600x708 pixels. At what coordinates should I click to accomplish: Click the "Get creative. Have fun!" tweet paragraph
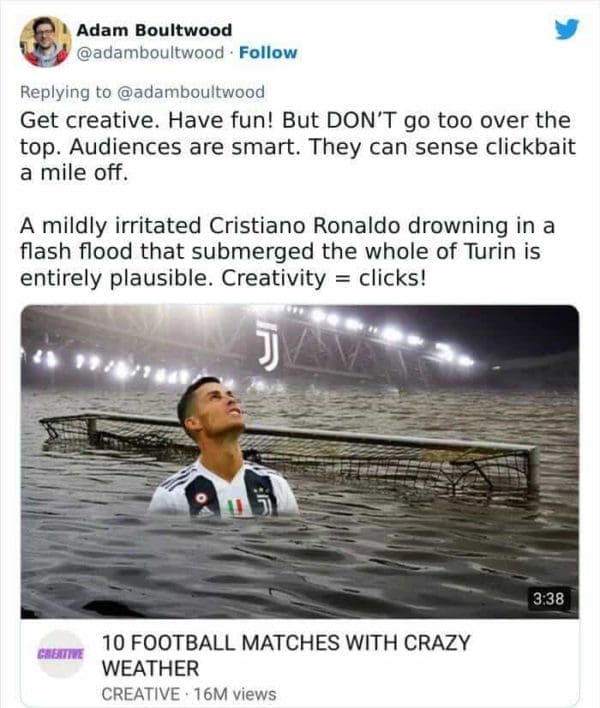pyautogui.click(x=295, y=145)
